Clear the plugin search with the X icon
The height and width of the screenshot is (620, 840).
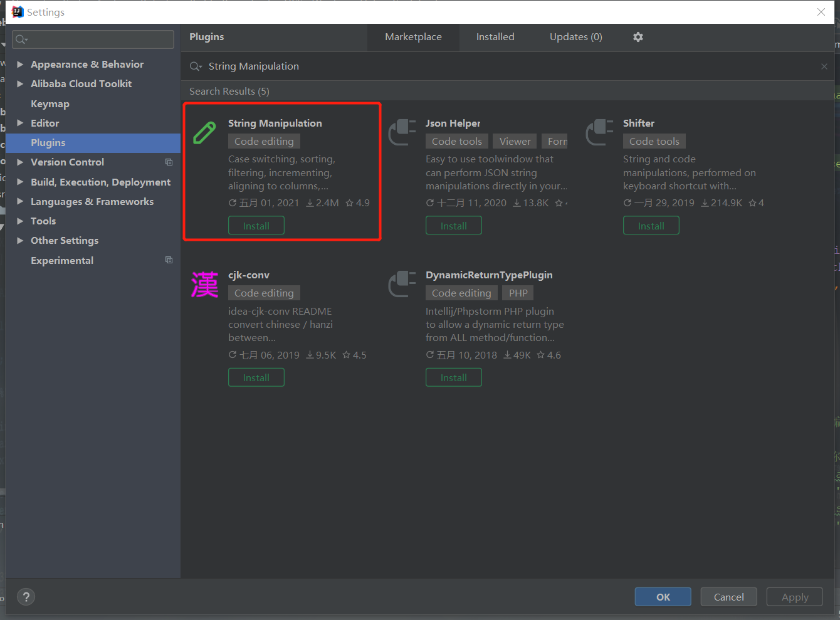click(x=824, y=66)
